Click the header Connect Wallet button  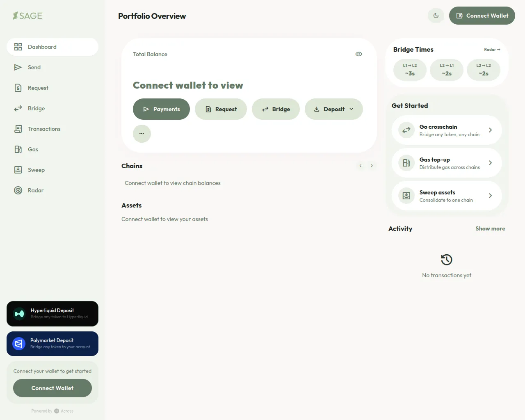(482, 16)
